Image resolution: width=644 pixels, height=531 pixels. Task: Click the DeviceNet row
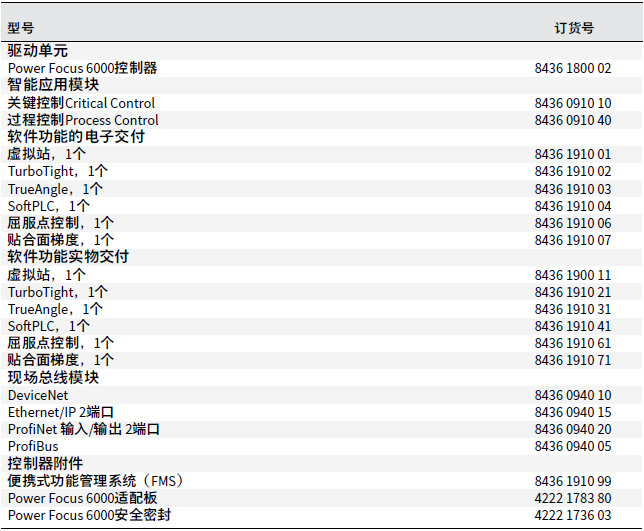38,395
